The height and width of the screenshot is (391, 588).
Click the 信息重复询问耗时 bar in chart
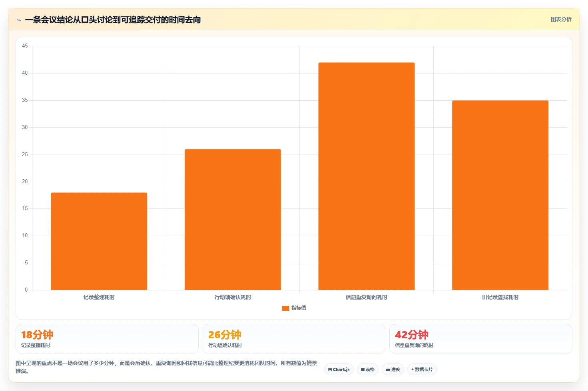pyautogui.click(x=367, y=176)
